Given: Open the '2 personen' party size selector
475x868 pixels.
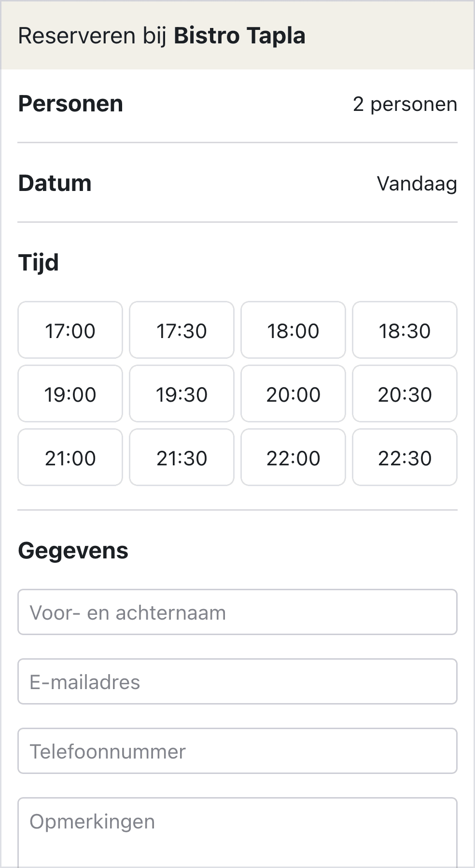Looking at the screenshot, I should click(x=405, y=104).
